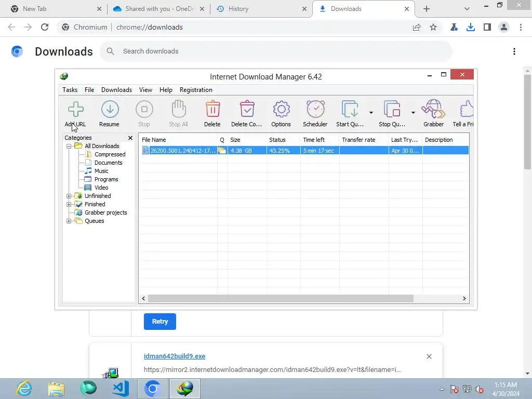Open IDM Options gear icon
Viewport: 532px width, 399px height.
click(281, 109)
